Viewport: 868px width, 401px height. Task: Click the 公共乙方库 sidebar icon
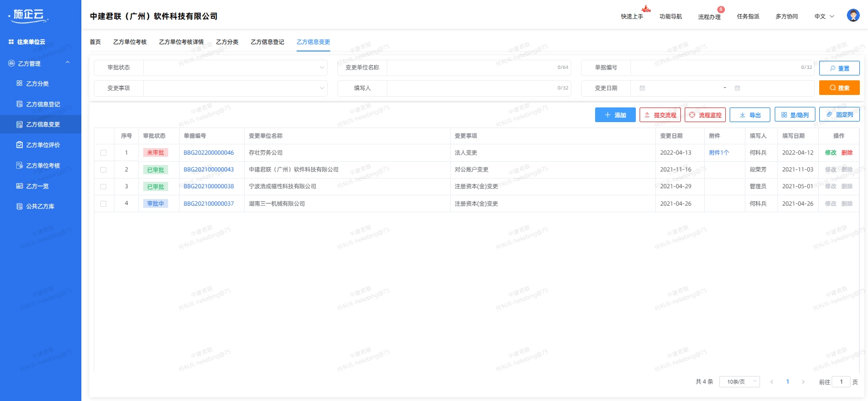(x=20, y=206)
